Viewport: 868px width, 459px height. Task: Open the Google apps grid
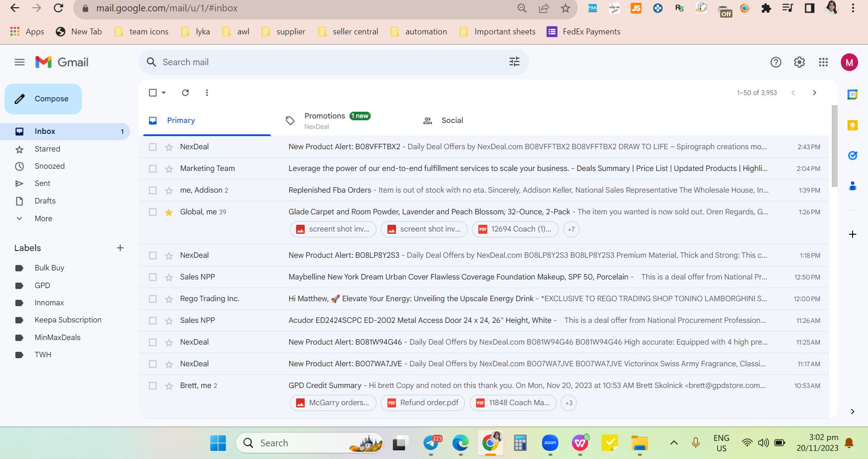(823, 62)
